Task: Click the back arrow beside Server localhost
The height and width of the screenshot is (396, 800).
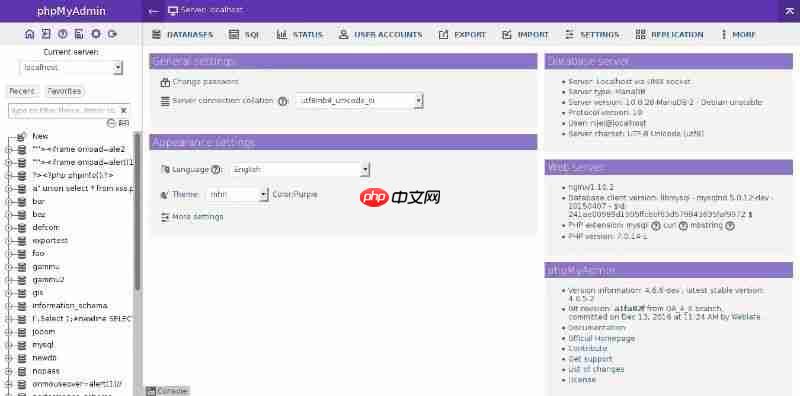Action: point(154,11)
